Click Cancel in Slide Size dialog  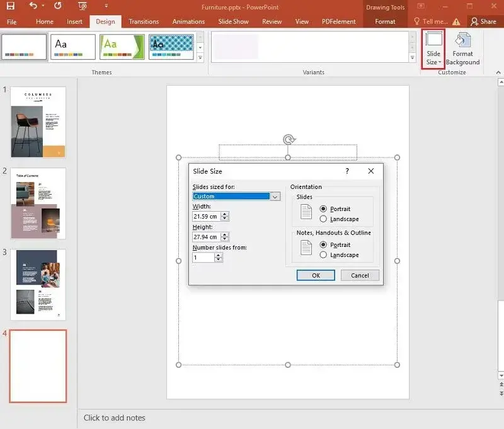(x=360, y=275)
